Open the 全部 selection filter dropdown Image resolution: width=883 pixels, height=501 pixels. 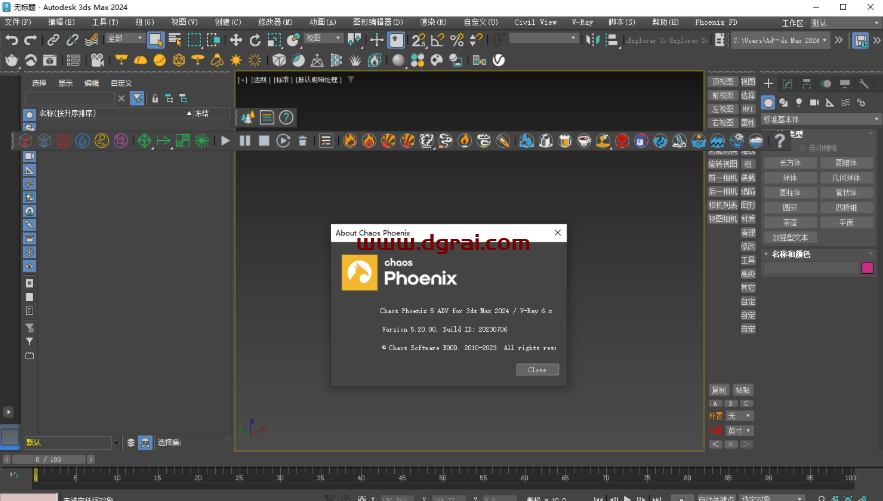click(126, 38)
